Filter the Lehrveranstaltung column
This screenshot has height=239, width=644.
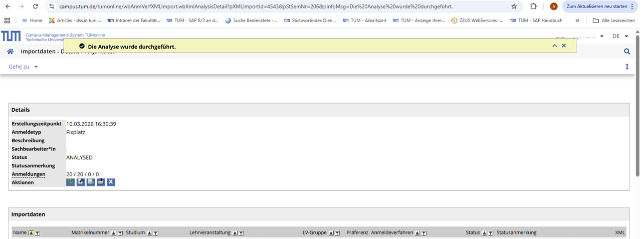[241, 233]
